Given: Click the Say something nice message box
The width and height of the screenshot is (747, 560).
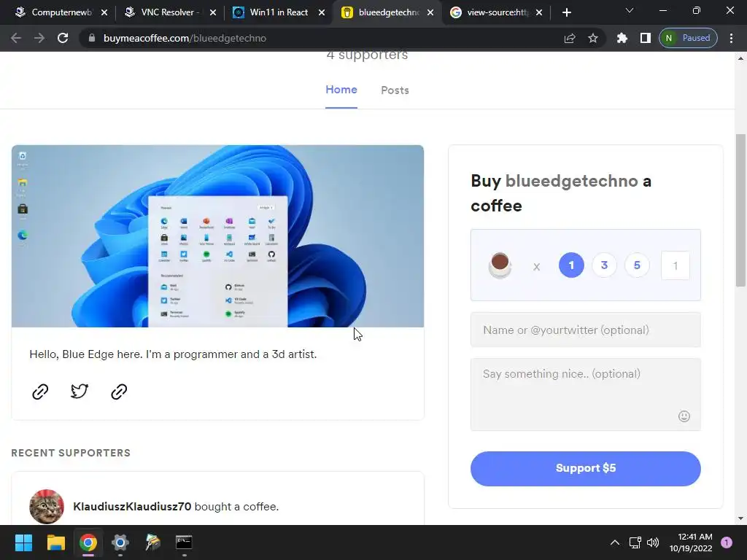Looking at the screenshot, I should [x=586, y=394].
